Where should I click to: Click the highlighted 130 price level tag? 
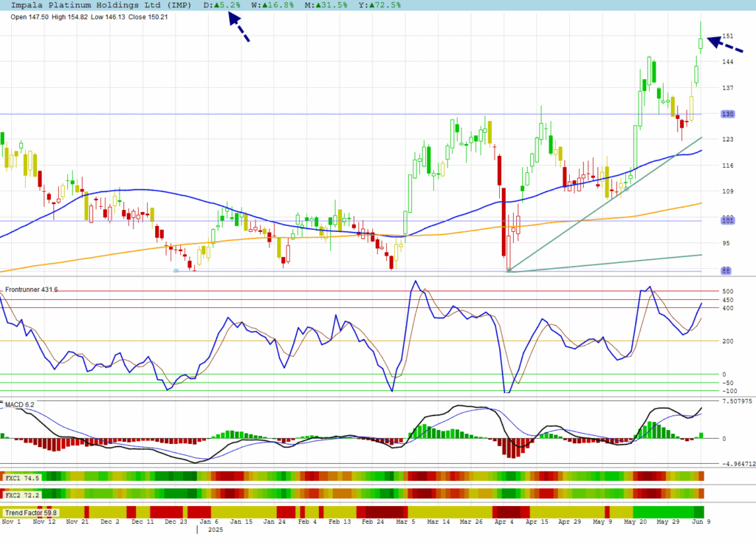point(727,114)
